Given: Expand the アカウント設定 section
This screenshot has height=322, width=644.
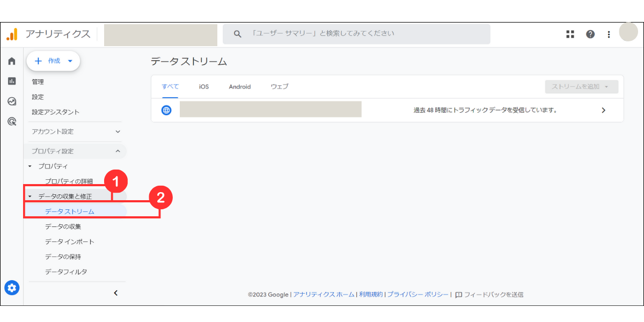Looking at the screenshot, I should (75, 131).
